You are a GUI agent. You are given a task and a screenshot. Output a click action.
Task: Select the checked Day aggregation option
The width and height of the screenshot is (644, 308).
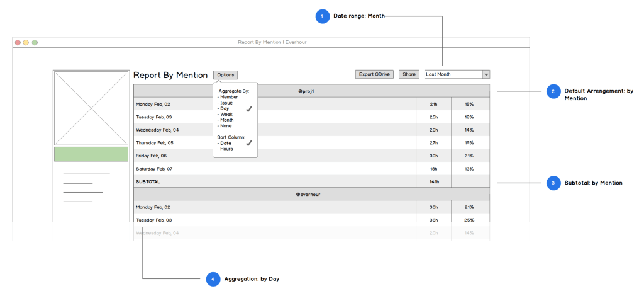tap(225, 108)
